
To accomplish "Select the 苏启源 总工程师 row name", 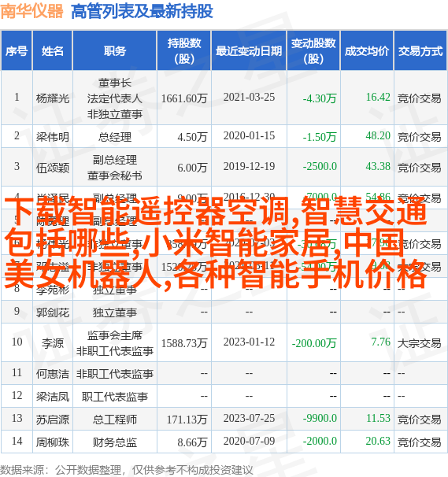I will pyautogui.click(x=52, y=420).
